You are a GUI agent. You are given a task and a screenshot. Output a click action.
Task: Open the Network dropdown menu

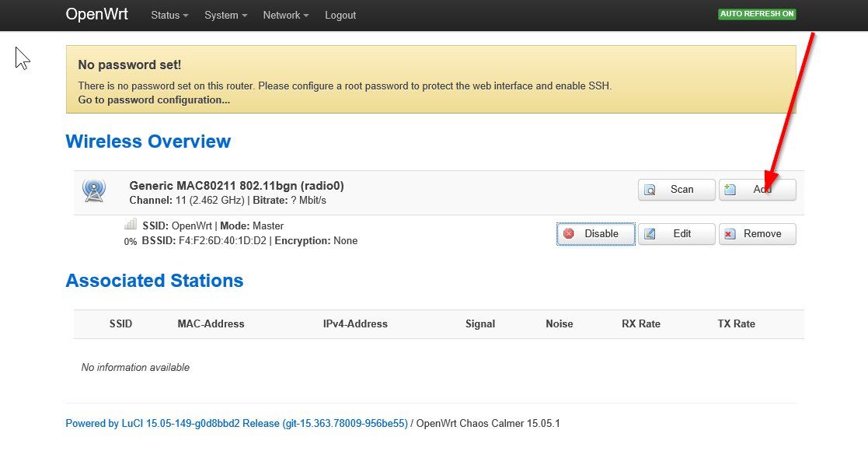click(286, 15)
